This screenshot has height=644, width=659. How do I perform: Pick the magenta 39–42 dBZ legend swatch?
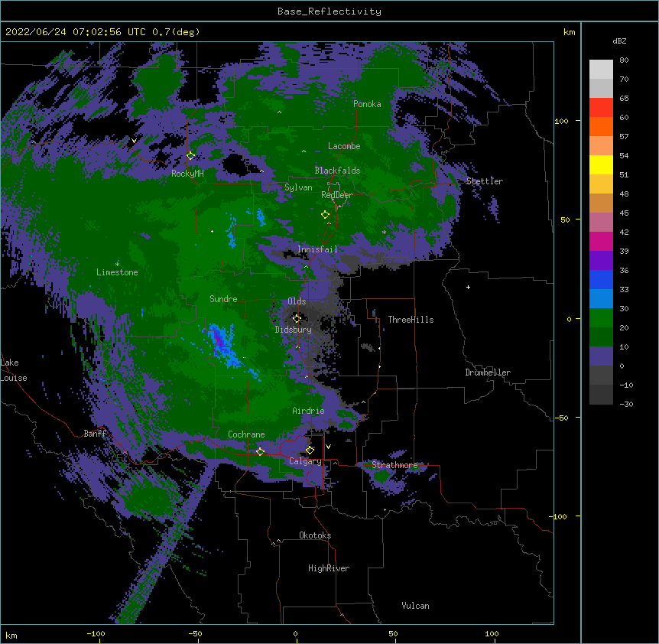click(x=601, y=241)
